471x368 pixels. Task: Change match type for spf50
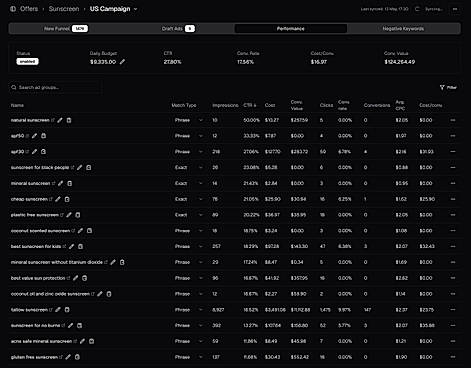(189, 136)
